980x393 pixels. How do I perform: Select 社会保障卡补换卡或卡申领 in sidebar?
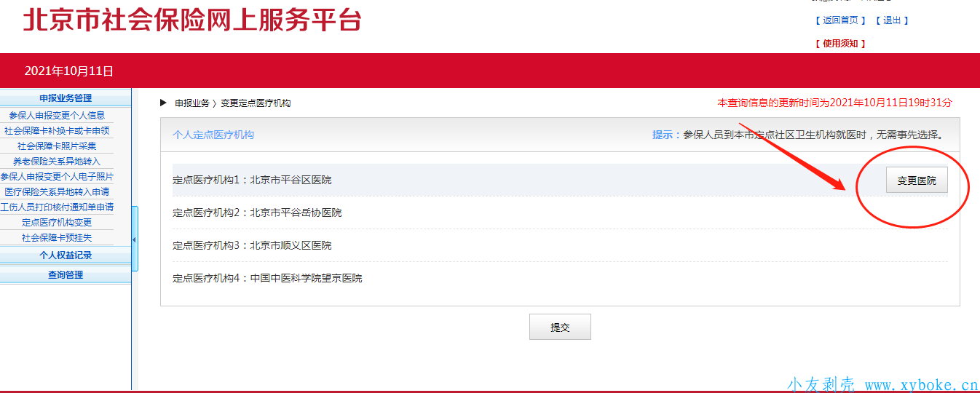point(57,131)
